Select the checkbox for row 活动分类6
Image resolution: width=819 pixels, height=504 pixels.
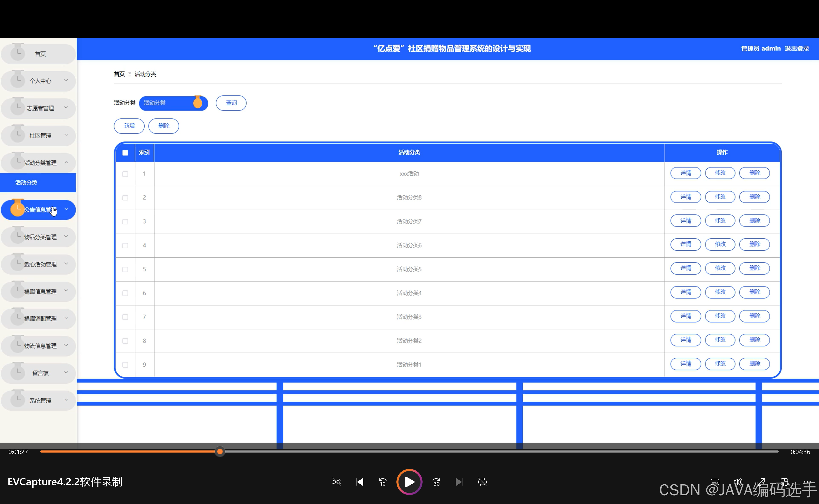(x=125, y=246)
